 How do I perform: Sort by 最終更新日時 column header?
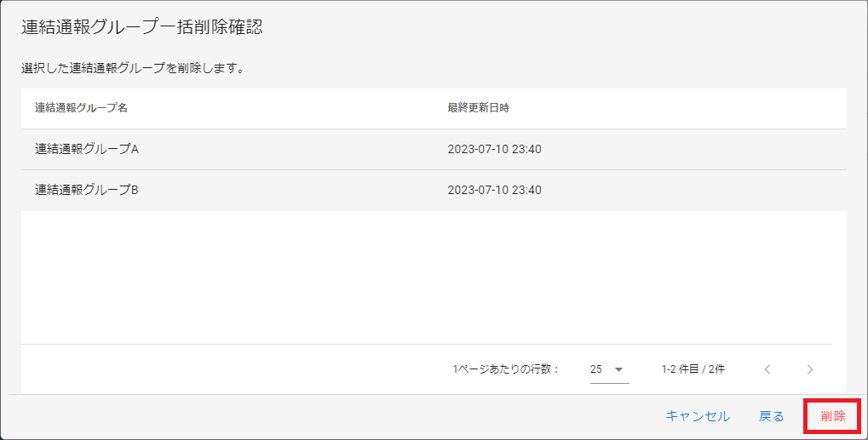pyautogui.click(x=479, y=108)
